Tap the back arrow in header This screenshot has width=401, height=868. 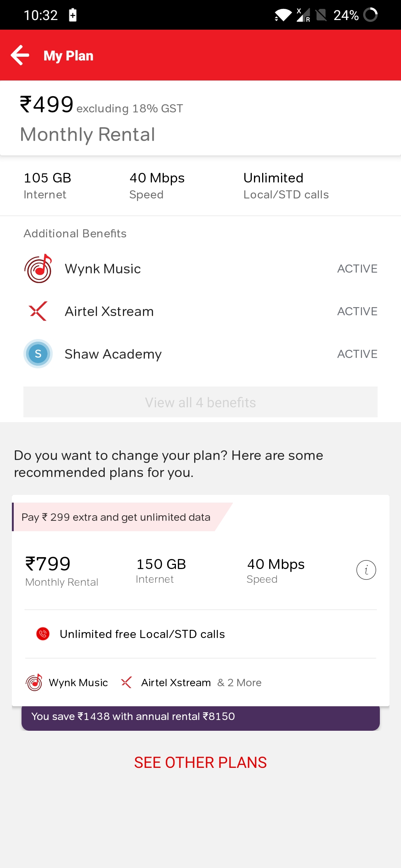20,55
